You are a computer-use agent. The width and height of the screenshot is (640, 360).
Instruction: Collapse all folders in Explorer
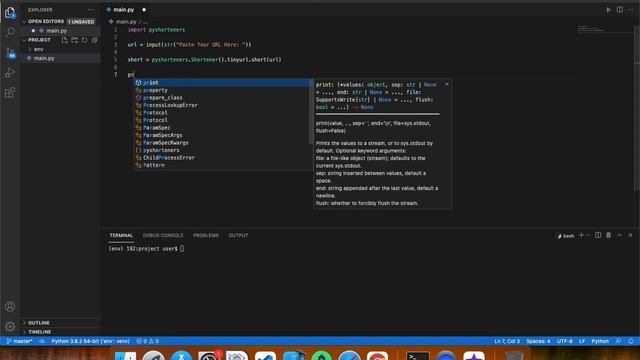94,40
